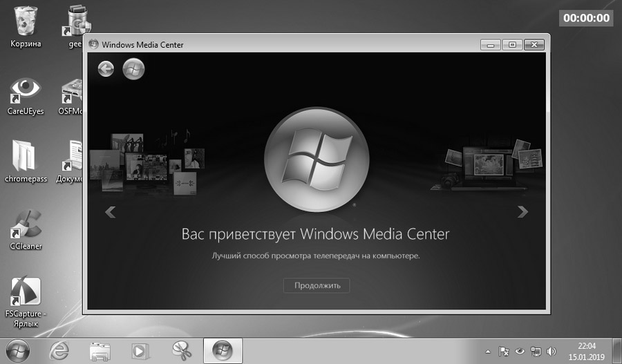Launch Internet Explorer from the taskbar
This screenshot has width=622, height=364.
click(x=59, y=352)
